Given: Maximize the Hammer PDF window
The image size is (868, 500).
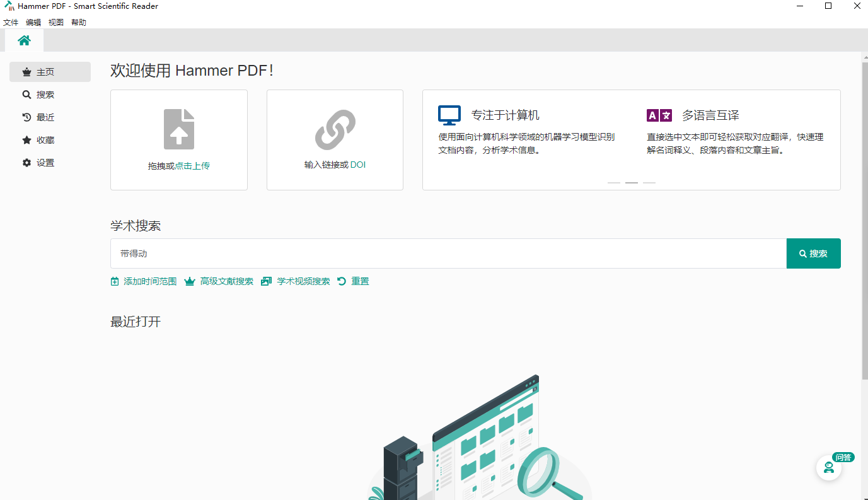Looking at the screenshot, I should pyautogui.click(x=828, y=6).
